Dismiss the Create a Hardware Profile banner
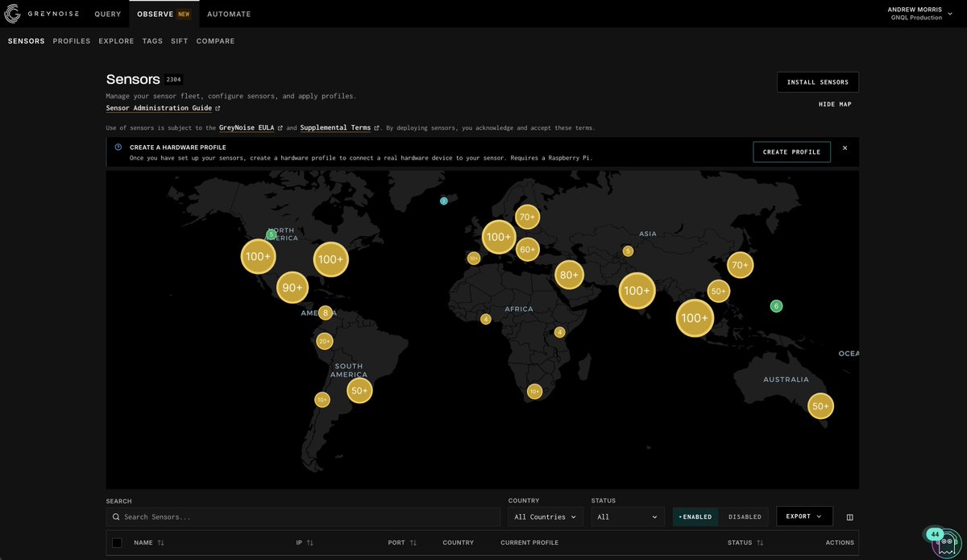Image resolution: width=967 pixels, height=560 pixels. coord(845,148)
